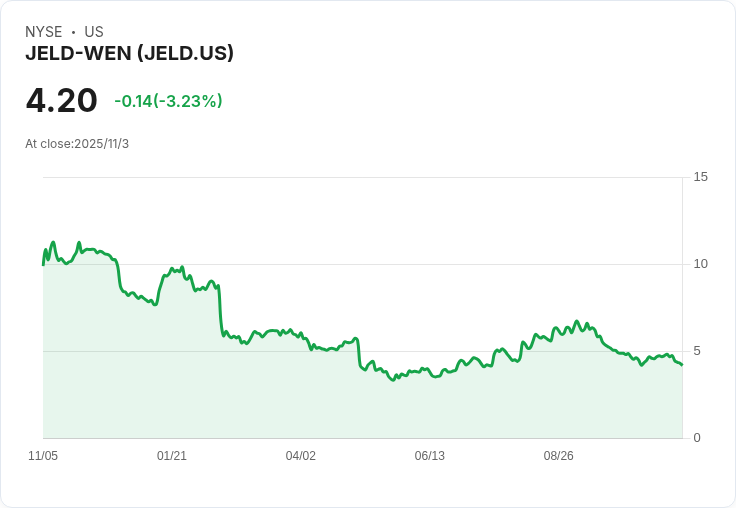Click the shaded green area under the price line
This screenshot has width=736, height=508.
[x=300, y=400]
